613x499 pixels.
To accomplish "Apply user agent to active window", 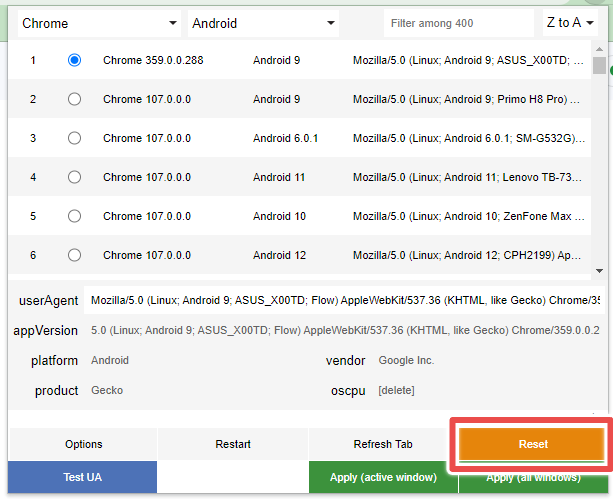I will [383, 477].
